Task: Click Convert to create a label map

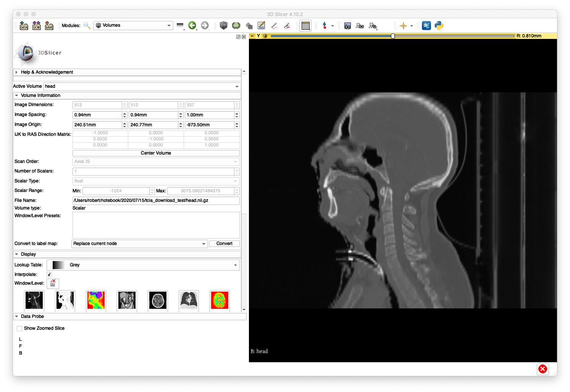Action: [224, 244]
